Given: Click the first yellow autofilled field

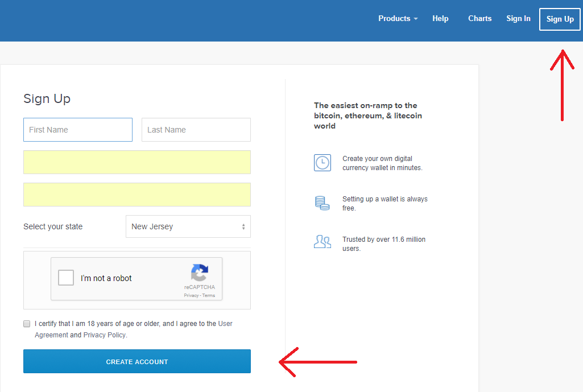Looking at the screenshot, I should click(137, 162).
